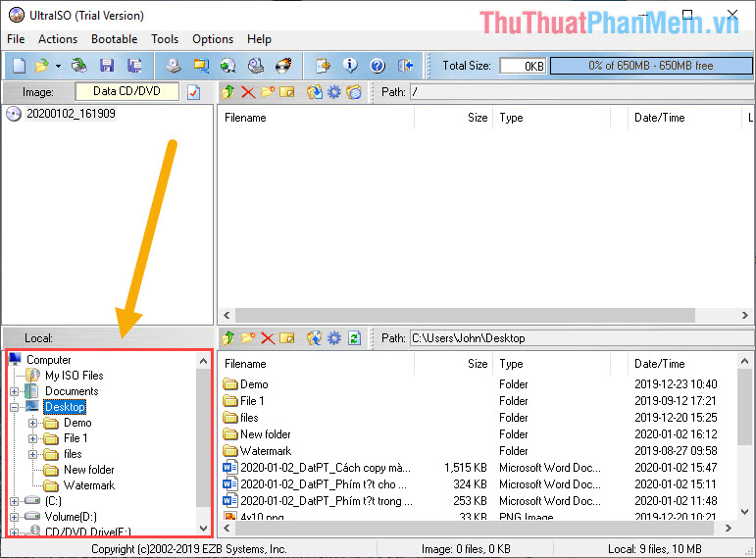The height and width of the screenshot is (558, 756).
Task: Select the New folder tree item
Action: [x=89, y=470]
